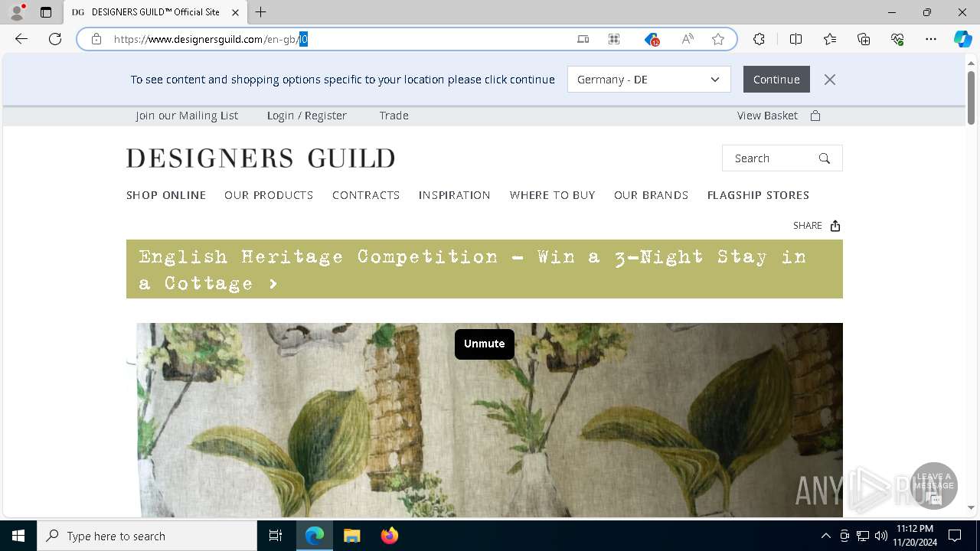Image resolution: width=980 pixels, height=551 pixels.
Task: Open the Trade link
Action: pyautogui.click(x=394, y=116)
